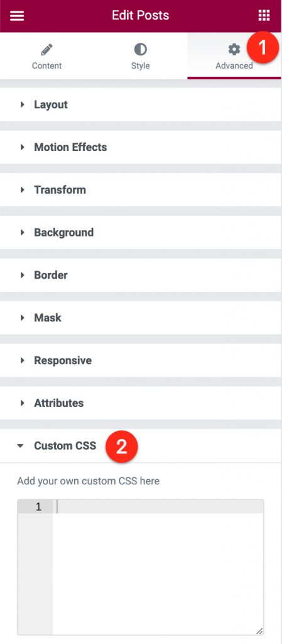The image size is (282, 644).
Task: Click line number 1 in the gutter
Action: [x=38, y=507]
